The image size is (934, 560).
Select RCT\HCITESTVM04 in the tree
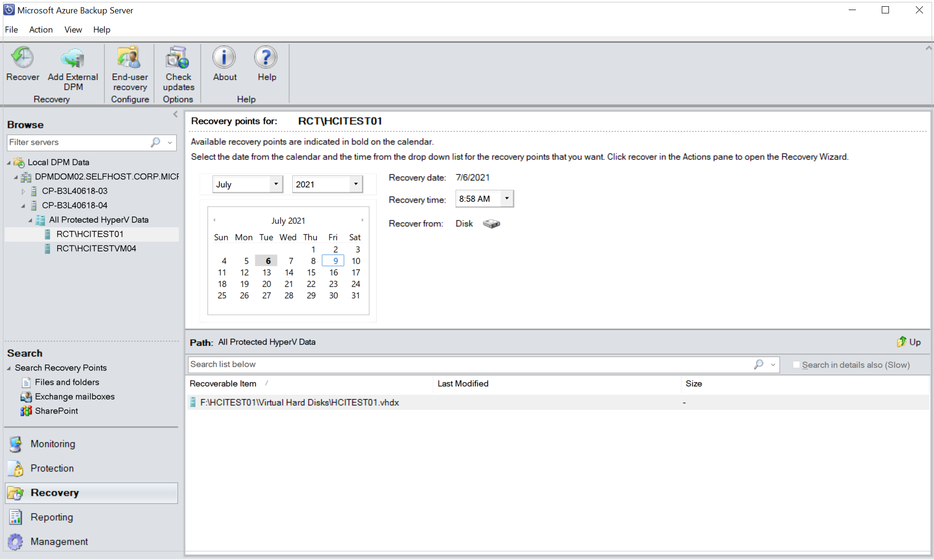point(99,248)
